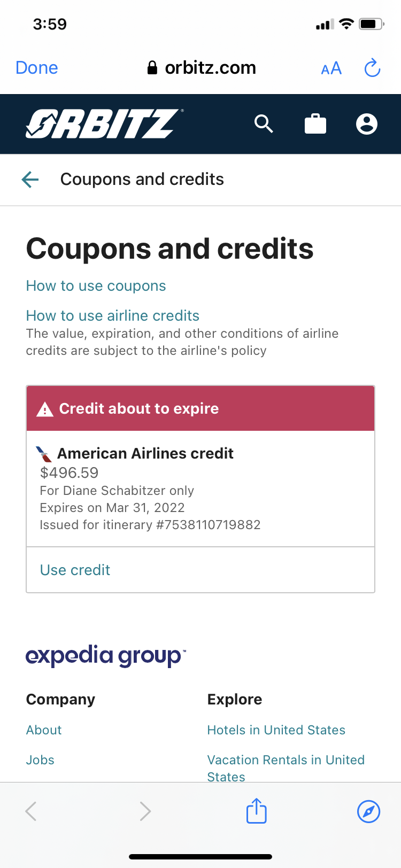The image size is (401, 868).
Task: Open text size options with the AA control
Action: click(x=331, y=67)
